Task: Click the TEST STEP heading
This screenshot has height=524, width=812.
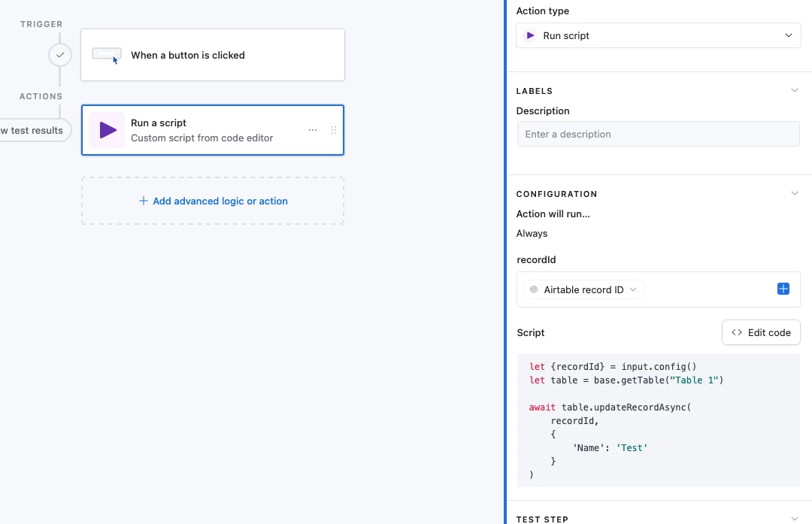Action: point(542,519)
